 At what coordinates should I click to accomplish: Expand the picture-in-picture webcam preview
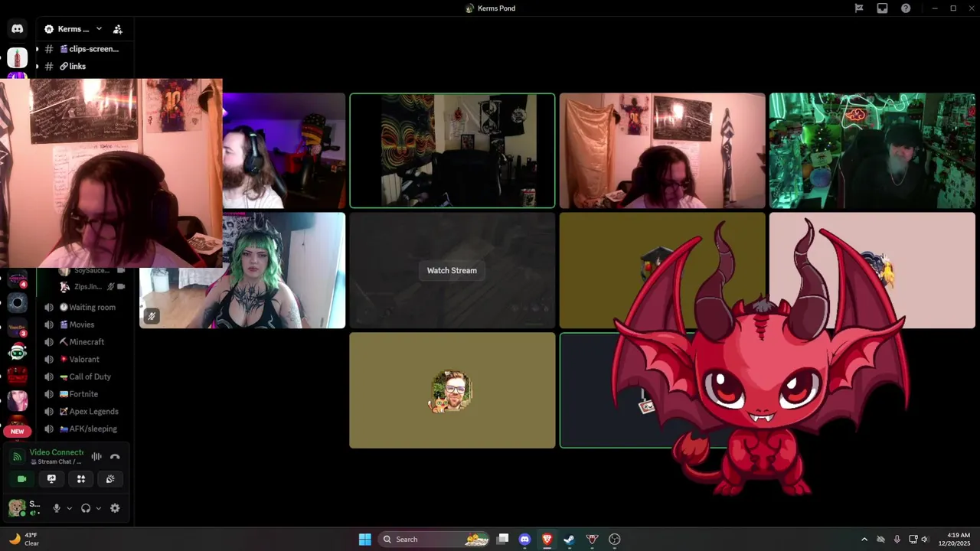111,173
